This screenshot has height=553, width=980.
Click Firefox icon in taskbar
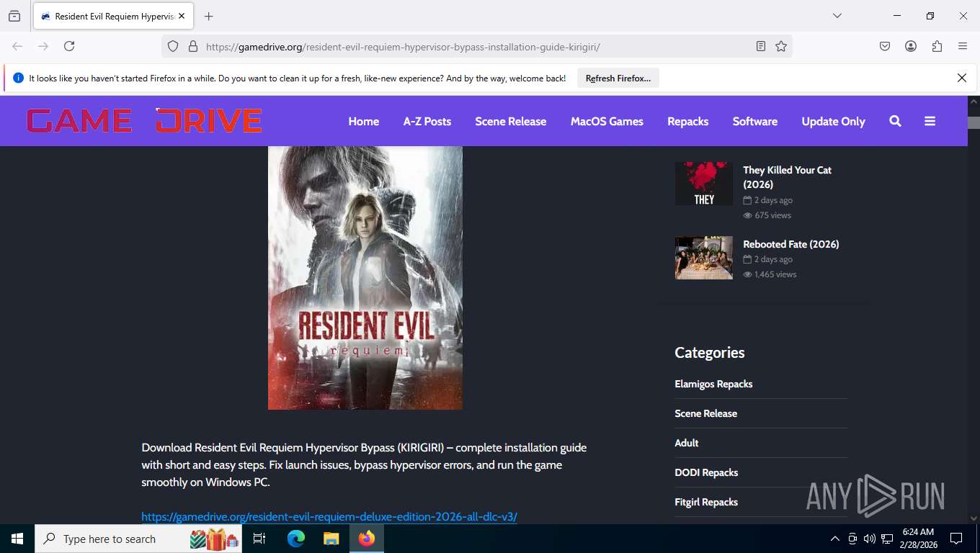tap(367, 539)
